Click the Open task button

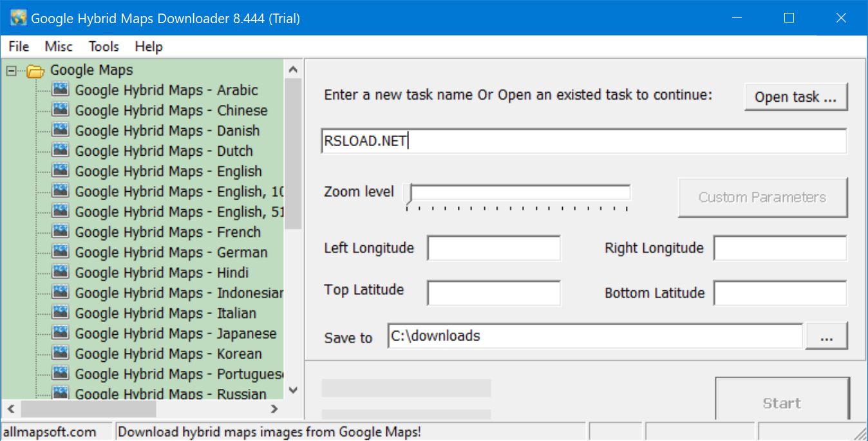[x=796, y=97]
